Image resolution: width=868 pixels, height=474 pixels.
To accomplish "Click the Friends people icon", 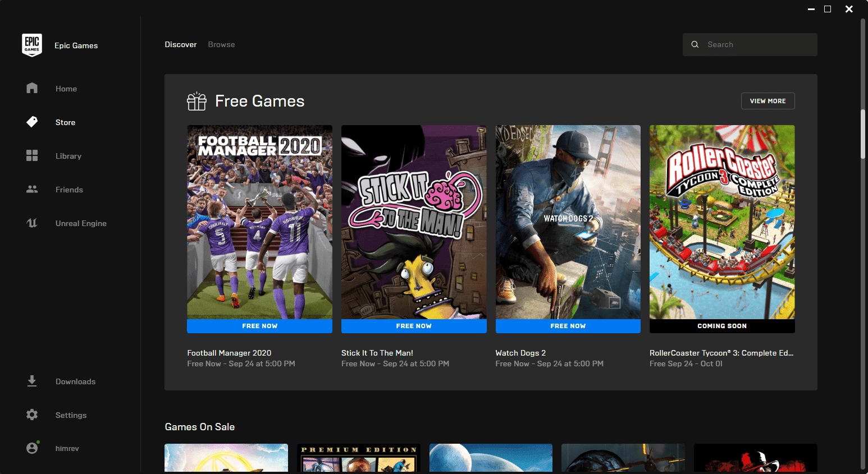I will (32, 189).
